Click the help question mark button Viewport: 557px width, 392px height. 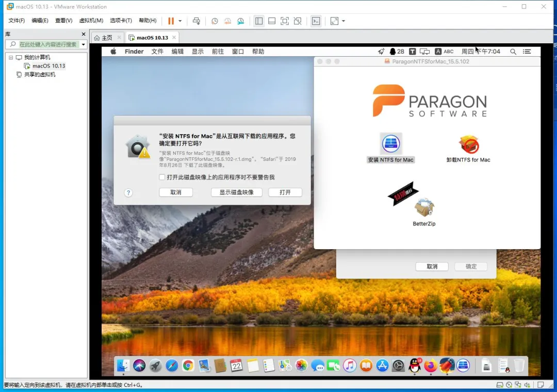[x=128, y=192]
